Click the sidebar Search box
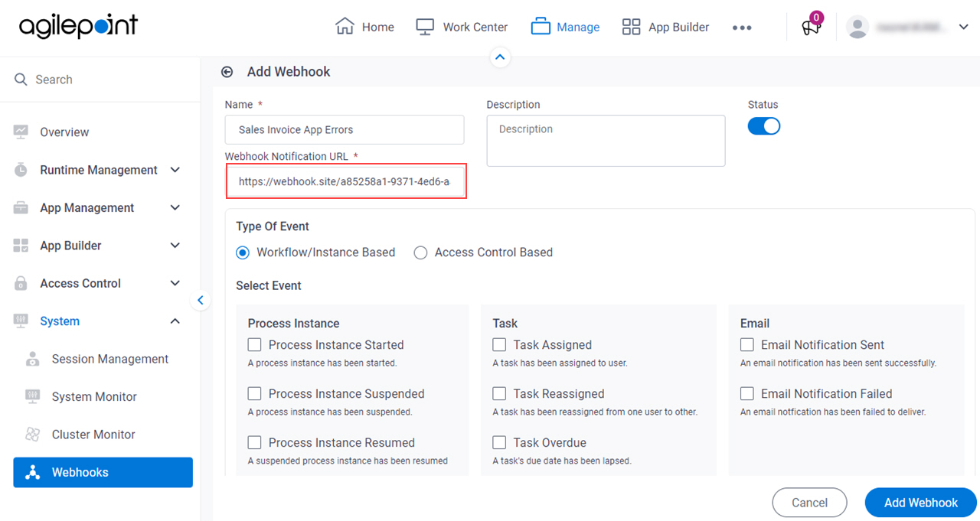 tap(100, 80)
